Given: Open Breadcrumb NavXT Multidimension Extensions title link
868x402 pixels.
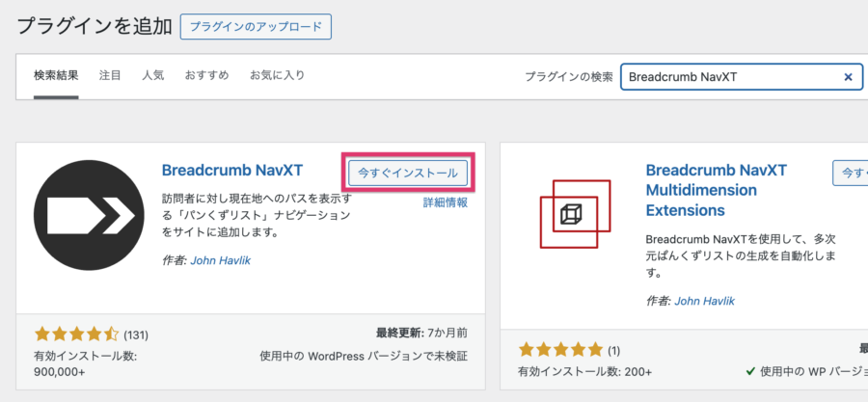Looking at the screenshot, I should (717, 190).
